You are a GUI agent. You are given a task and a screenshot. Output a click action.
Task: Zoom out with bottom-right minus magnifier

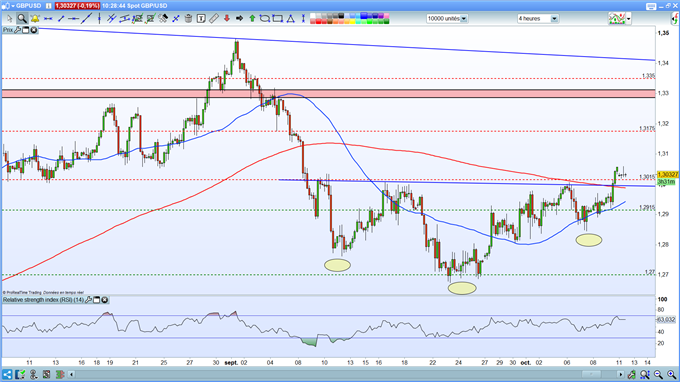pyautogui.click(x=658, y=375)
